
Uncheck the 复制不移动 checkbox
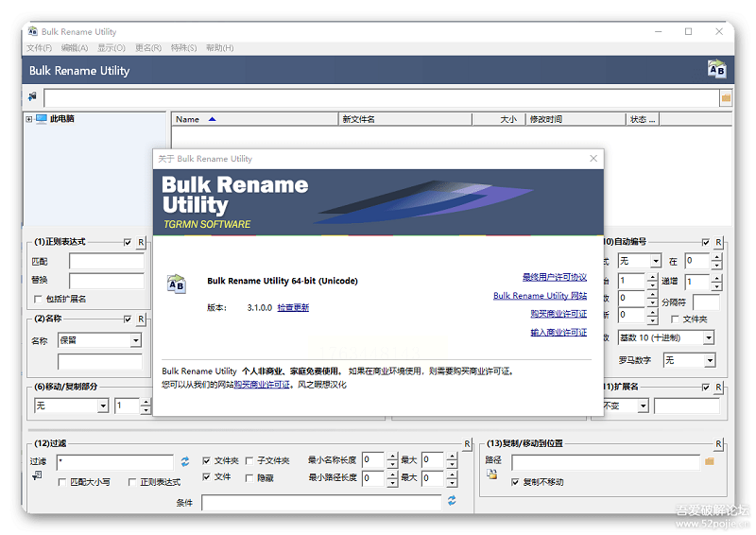click(x=515, y=482)
